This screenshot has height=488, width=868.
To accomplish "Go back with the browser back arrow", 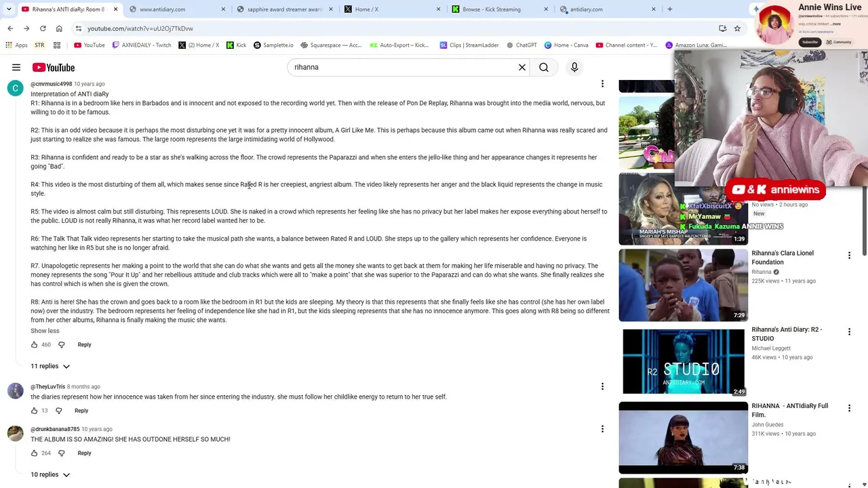I will pos(10,28).
